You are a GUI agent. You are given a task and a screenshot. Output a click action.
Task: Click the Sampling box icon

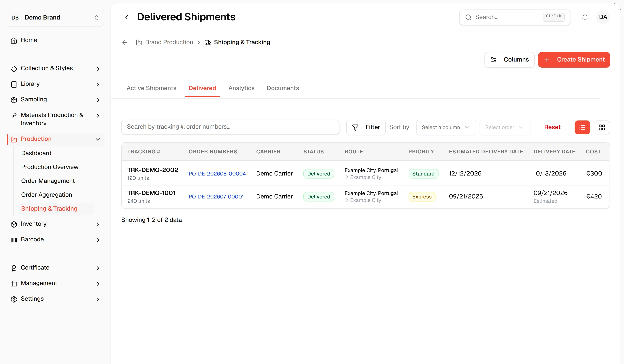tap(14, 100)
